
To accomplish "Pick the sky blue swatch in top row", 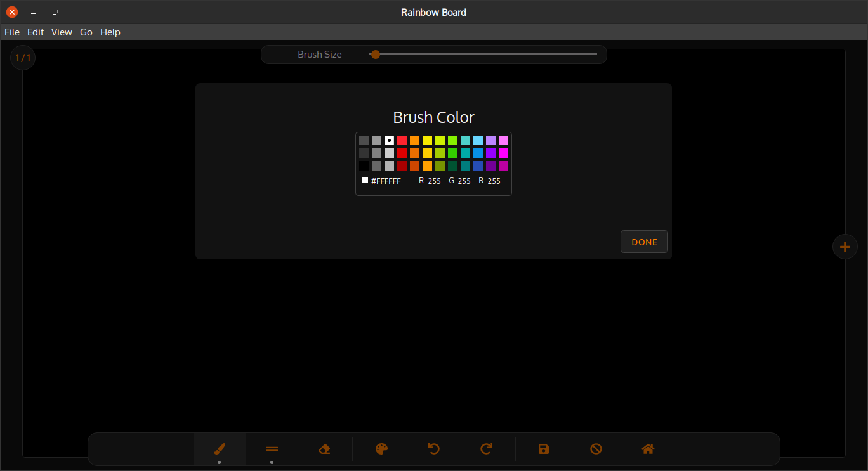I will pos(478,141).
